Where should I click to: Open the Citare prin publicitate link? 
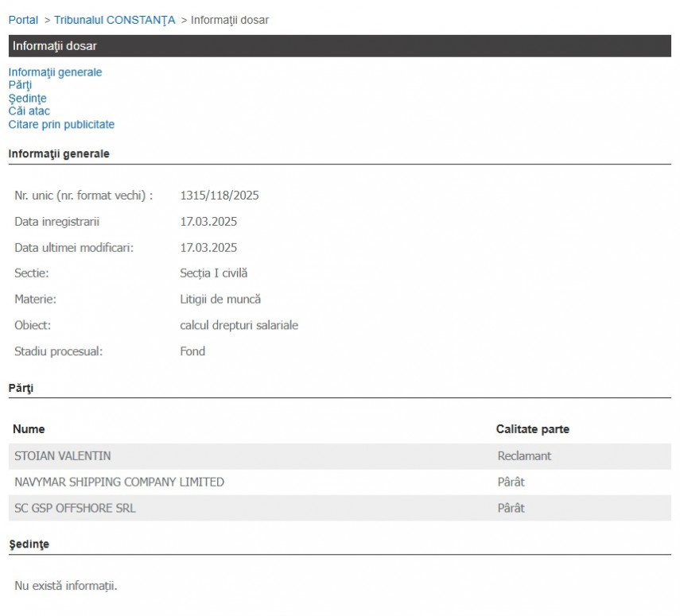pyautogui.click(x=61, y=125)
